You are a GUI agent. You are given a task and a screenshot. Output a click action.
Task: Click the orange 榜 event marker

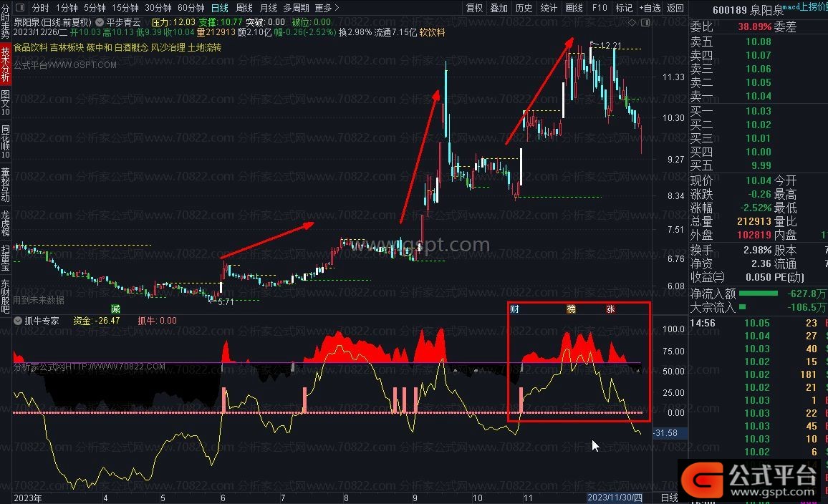pos(571,309)
